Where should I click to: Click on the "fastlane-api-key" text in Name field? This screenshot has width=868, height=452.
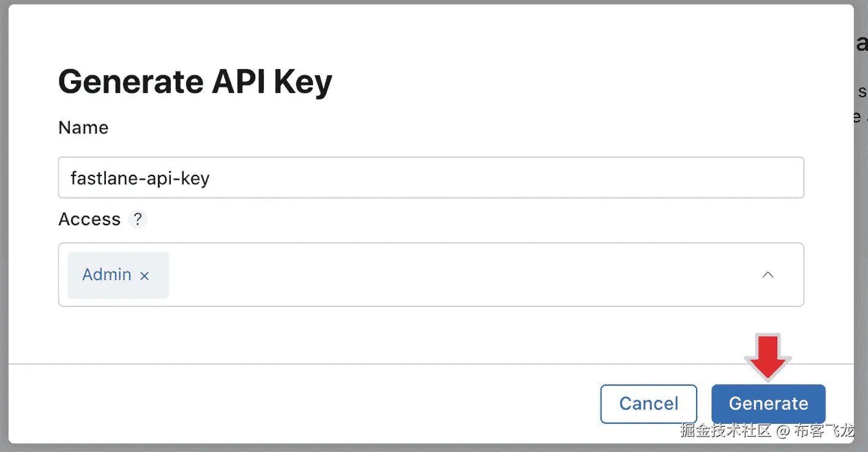tap(140, 178)
